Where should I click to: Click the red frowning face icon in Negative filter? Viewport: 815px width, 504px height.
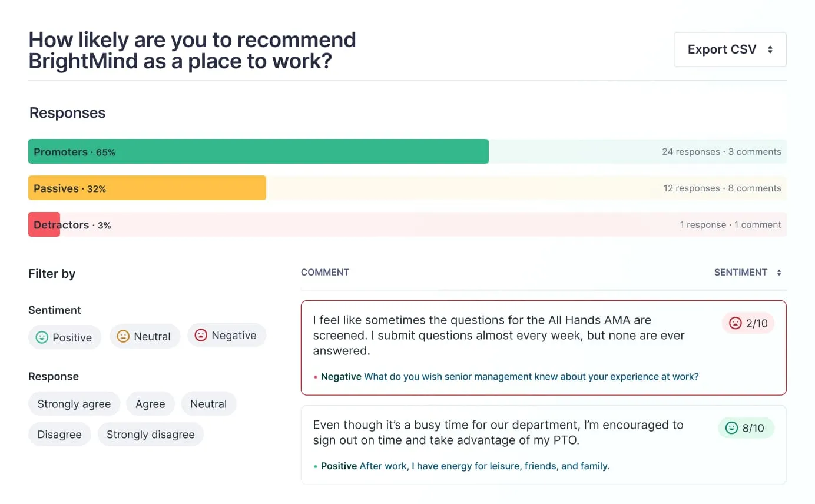[x=201, y=335]
